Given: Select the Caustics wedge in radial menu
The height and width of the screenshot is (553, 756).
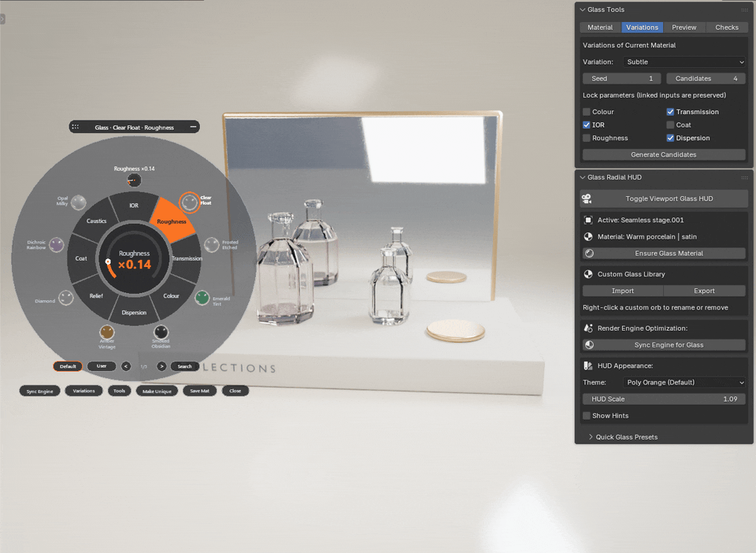Looking at the screenshot, I should pos(96,221).
